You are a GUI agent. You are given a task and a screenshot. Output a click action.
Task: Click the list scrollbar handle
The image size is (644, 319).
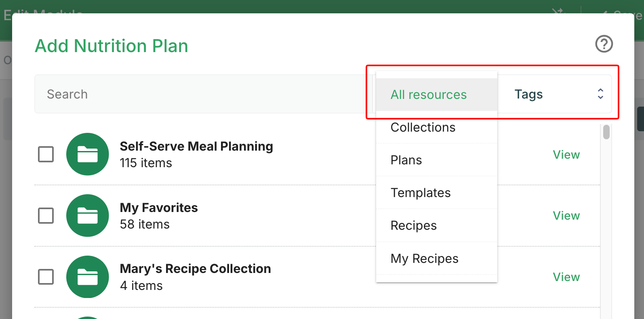[x=606, y=132]
